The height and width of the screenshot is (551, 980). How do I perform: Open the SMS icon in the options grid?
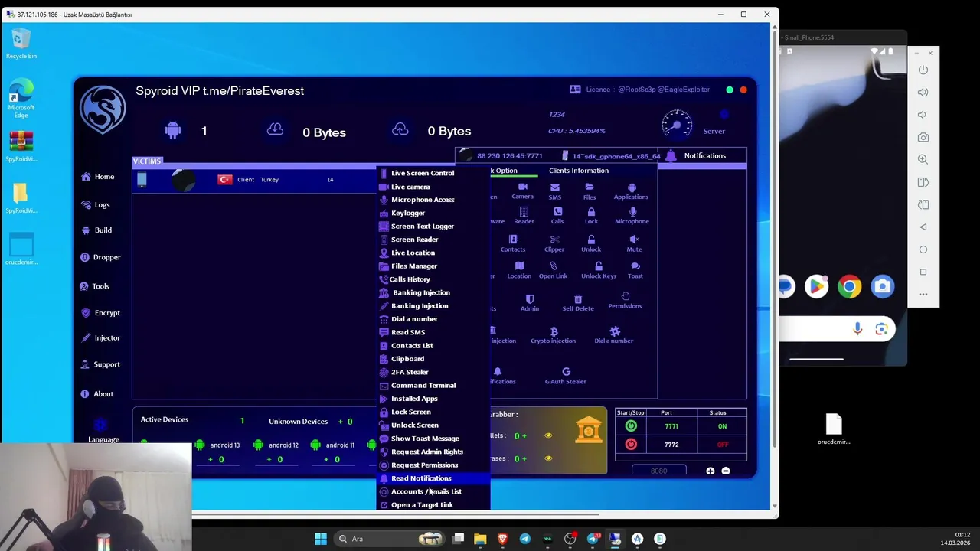pos(554,191)
